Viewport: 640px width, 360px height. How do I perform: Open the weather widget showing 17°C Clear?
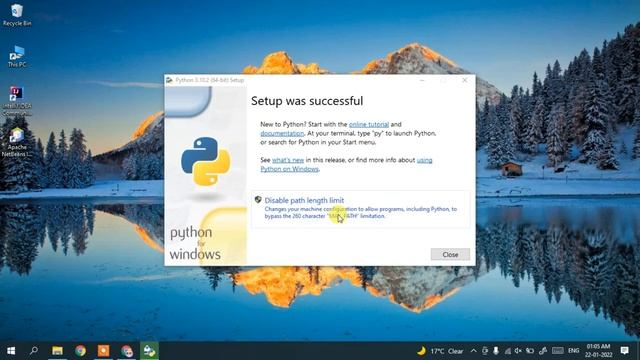click(440, 351)
